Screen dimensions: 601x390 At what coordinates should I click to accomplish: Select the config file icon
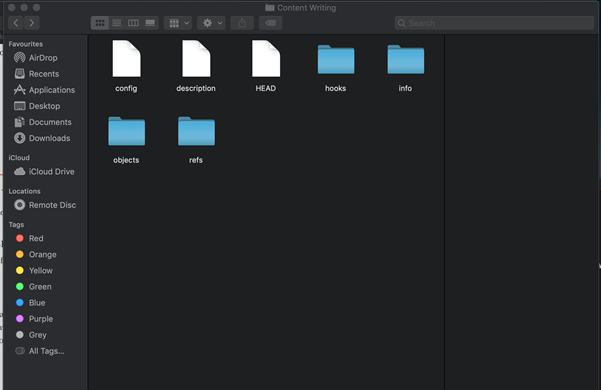(126, 59)
